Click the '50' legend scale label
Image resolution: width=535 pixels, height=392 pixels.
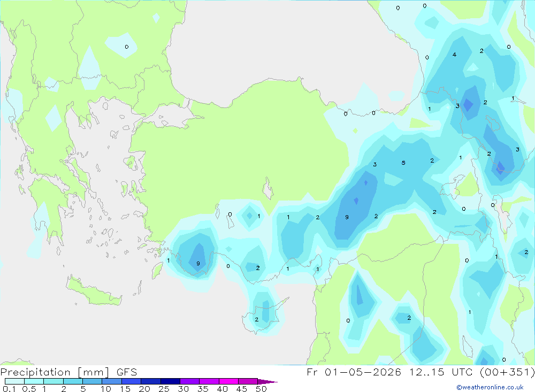click(261, 389)
